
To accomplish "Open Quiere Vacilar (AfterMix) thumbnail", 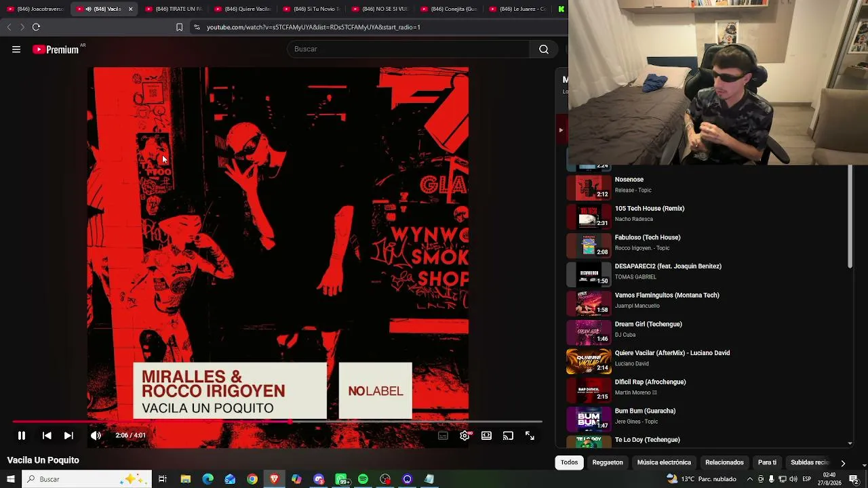I will [589, 361].
